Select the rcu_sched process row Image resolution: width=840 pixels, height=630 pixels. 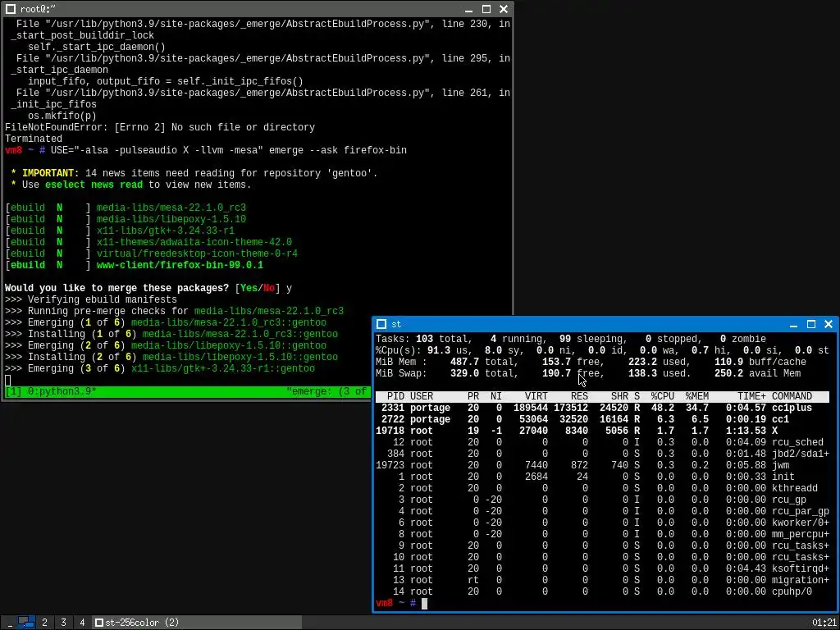602,442
